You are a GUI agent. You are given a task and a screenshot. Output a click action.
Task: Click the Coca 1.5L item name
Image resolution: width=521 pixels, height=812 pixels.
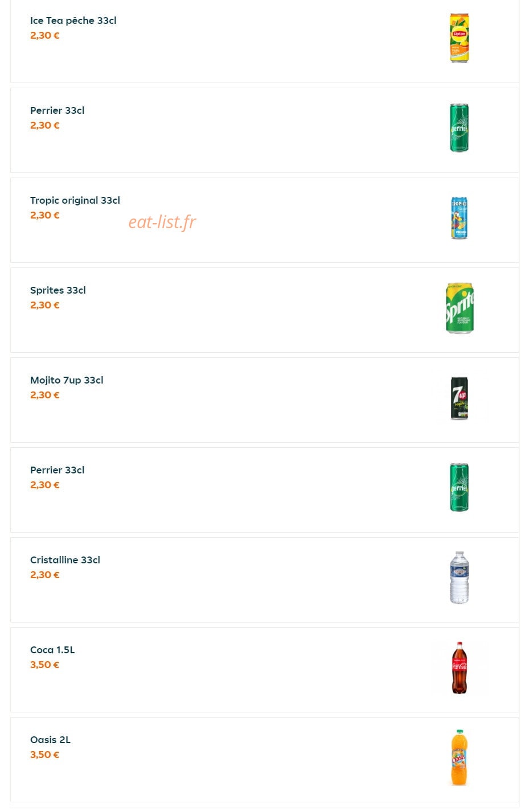[x=52, y=650]
